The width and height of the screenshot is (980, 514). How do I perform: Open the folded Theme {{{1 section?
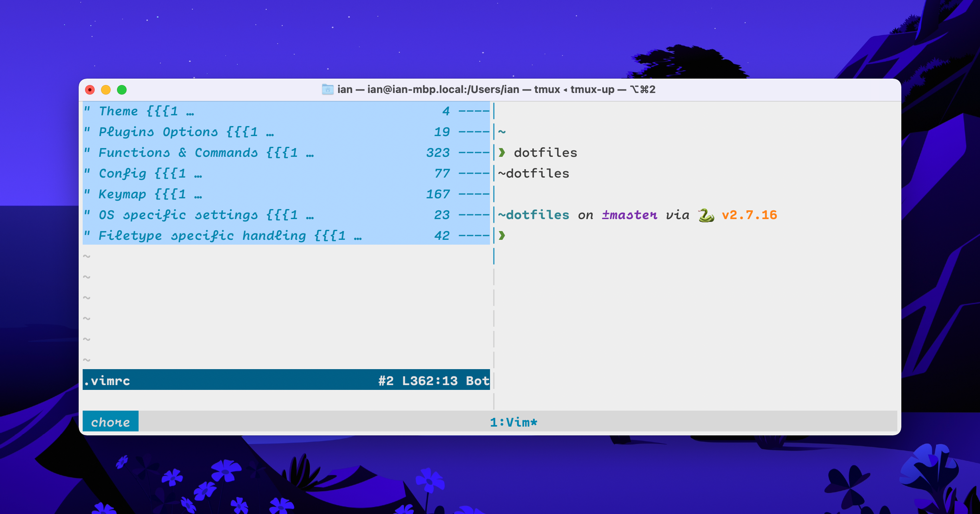[x=286, y=111]
